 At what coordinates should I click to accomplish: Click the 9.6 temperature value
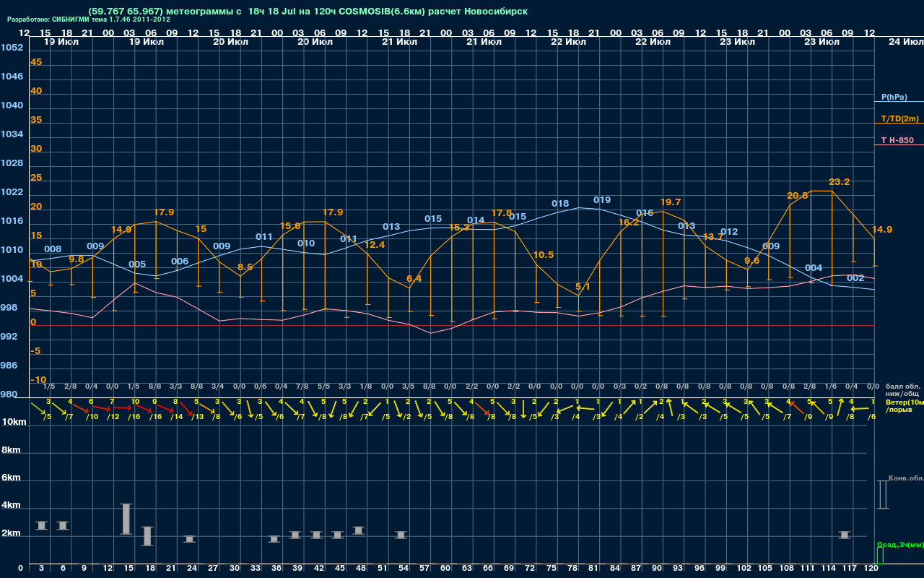pyautogui.click(x=752, y=261)
